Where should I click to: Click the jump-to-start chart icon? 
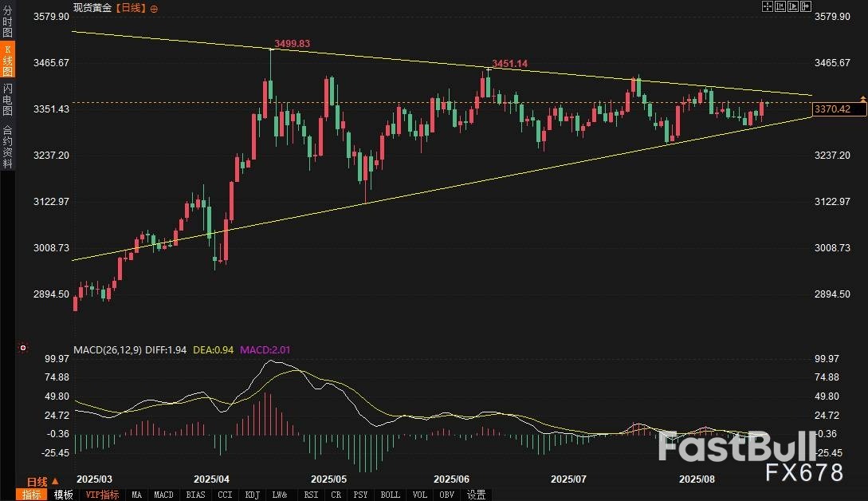(780, 6)
